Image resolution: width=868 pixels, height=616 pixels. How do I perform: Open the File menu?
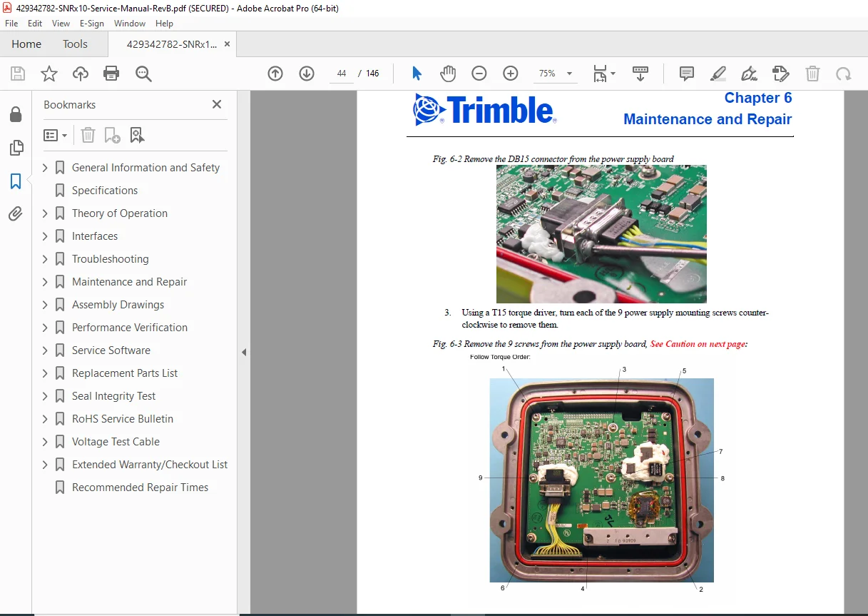click(x=11, y=24)
